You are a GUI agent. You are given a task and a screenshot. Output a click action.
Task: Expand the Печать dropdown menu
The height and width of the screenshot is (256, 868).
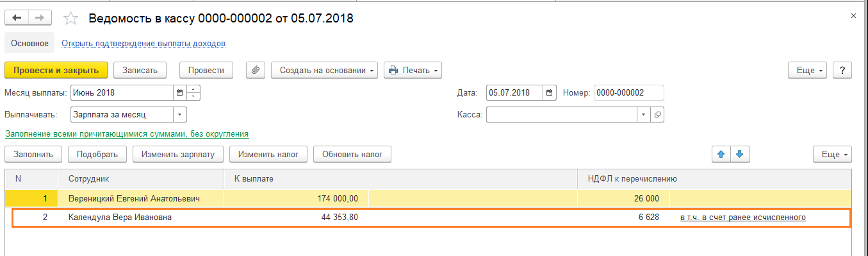point(413,70)
